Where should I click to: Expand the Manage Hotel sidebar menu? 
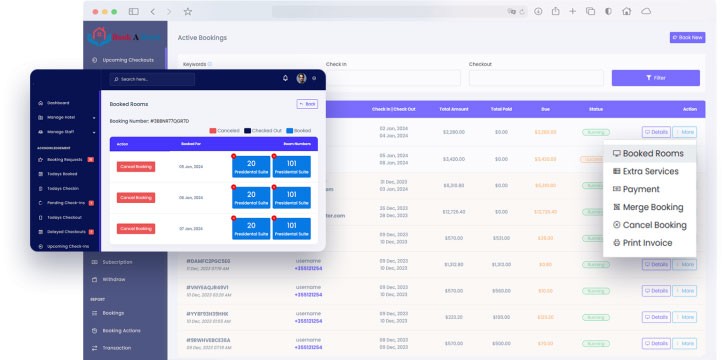click(67, 117)
